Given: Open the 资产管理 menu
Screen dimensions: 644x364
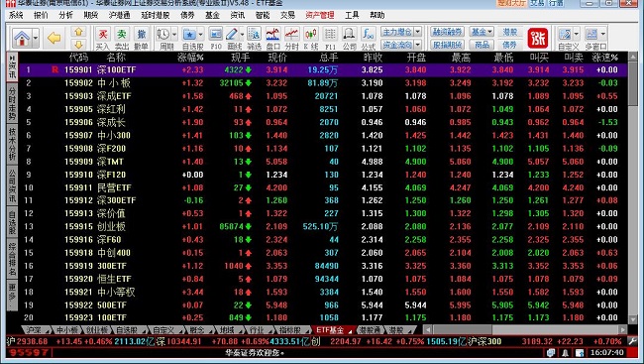Looking at the screenshot, I should click(x=320, y=15).
